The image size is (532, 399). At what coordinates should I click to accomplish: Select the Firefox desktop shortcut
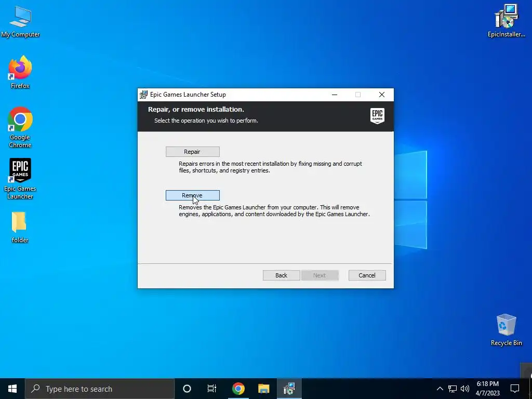click(20, 72)
